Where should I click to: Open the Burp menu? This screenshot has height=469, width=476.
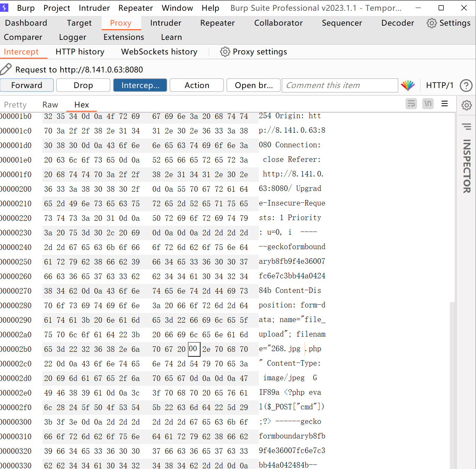click(x=26, y=8)
